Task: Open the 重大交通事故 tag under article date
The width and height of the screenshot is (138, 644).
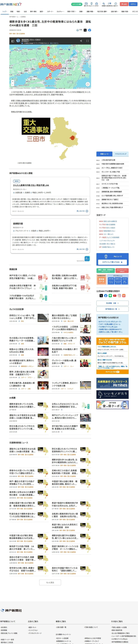Action: 21,33
